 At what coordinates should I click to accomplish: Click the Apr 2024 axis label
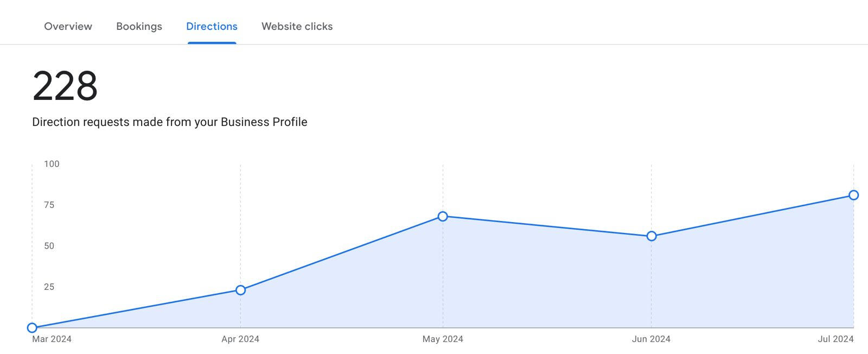(240, 339)
